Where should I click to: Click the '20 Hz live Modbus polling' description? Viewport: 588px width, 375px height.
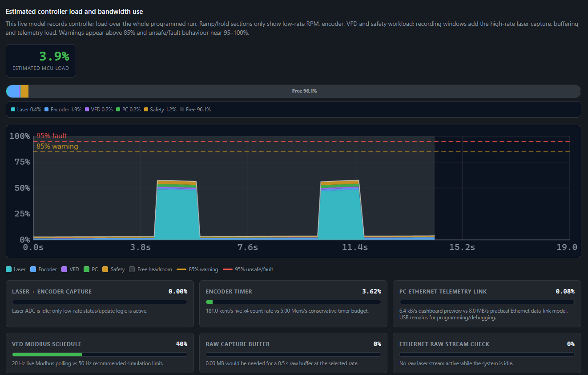88,363
